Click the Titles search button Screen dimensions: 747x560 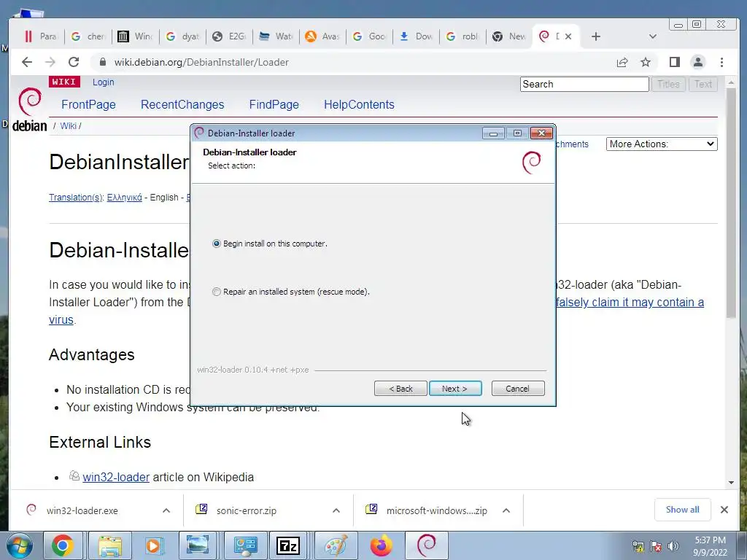coord(668,85)
